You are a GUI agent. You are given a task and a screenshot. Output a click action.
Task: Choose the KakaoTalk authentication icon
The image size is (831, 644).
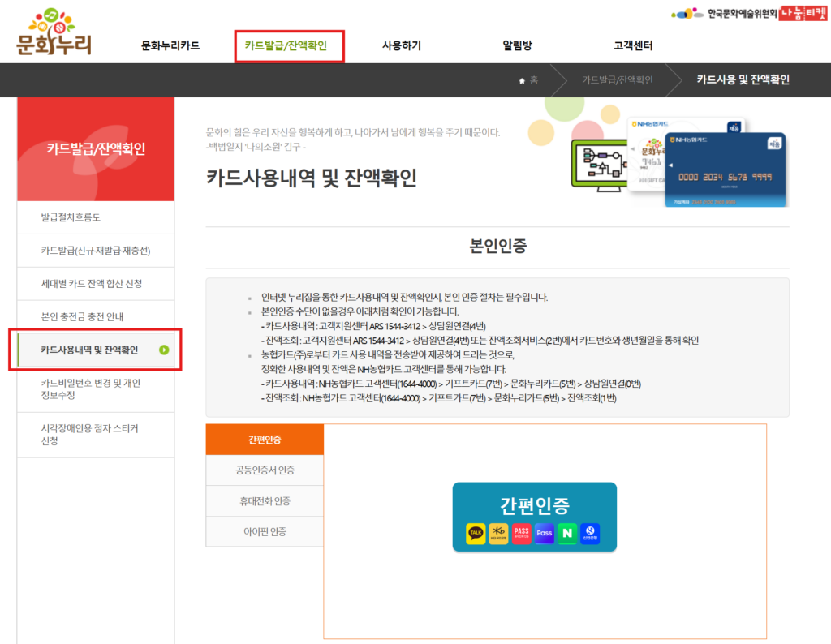pyautogui.click(x=476, y=533)
